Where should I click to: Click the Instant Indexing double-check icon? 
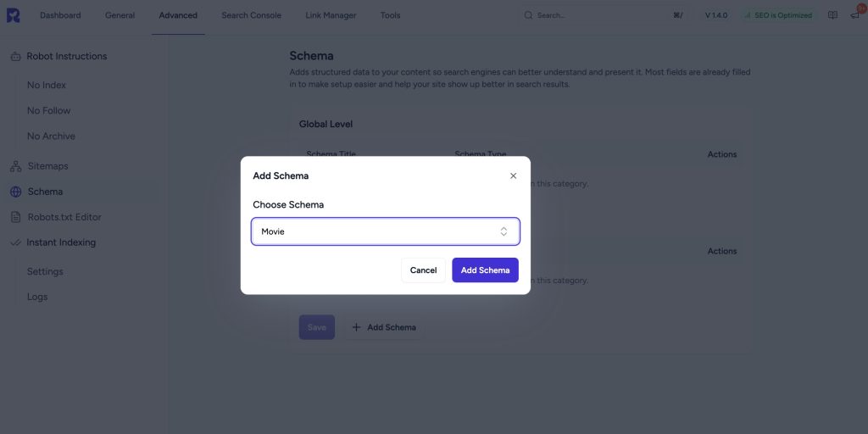pos(15,242)
